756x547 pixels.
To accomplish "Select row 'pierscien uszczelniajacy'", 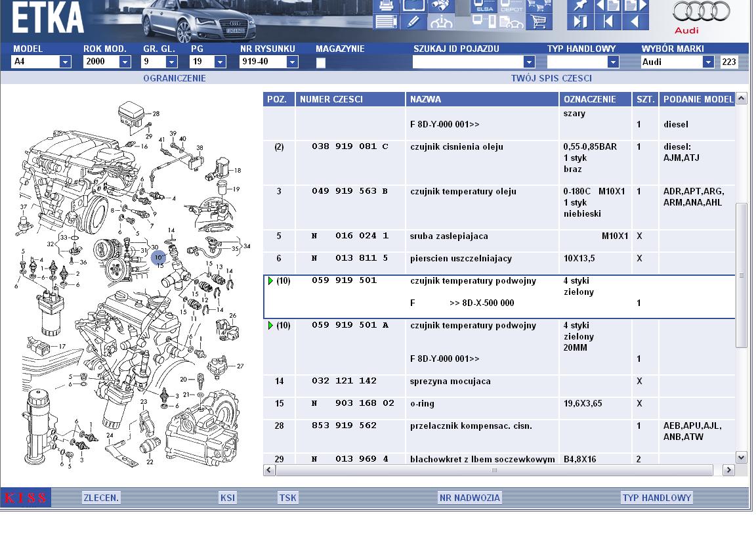I will [x=499, y=259].
